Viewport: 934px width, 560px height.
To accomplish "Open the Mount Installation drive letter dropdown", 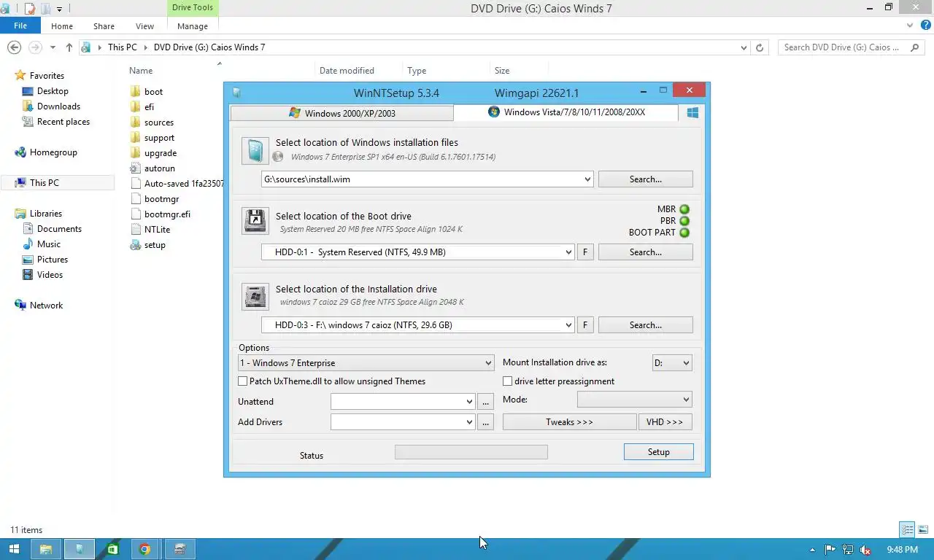I will pos(672,363).
